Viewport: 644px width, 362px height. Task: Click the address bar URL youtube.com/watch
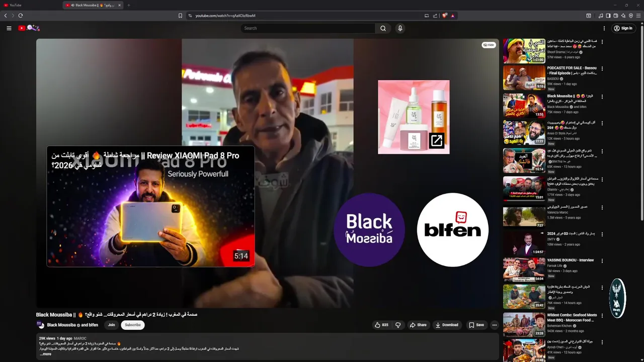(225, 16)
